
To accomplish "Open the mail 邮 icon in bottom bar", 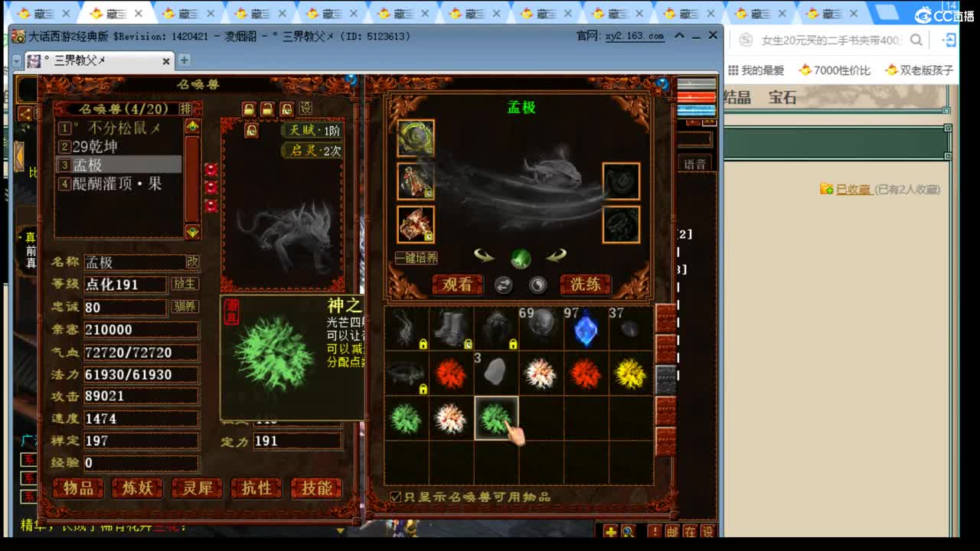I will (x=672, y=531).
